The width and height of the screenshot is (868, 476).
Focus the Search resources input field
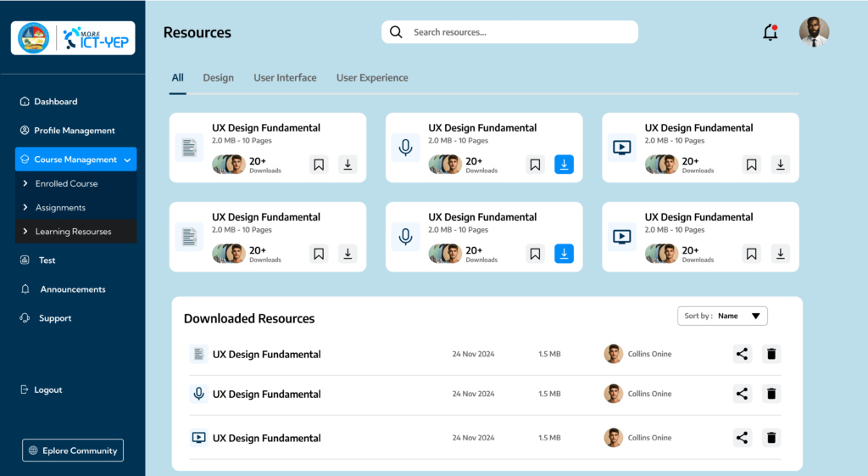pos(517,32)
